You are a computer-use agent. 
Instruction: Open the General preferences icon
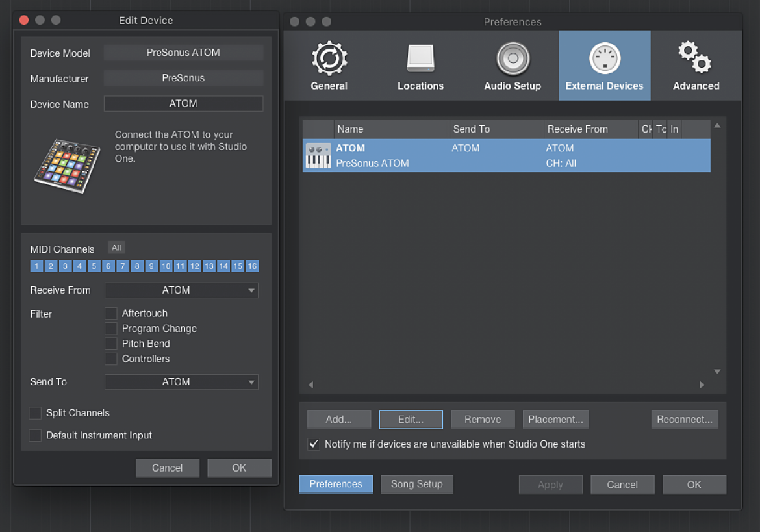[x=329, y=58]
